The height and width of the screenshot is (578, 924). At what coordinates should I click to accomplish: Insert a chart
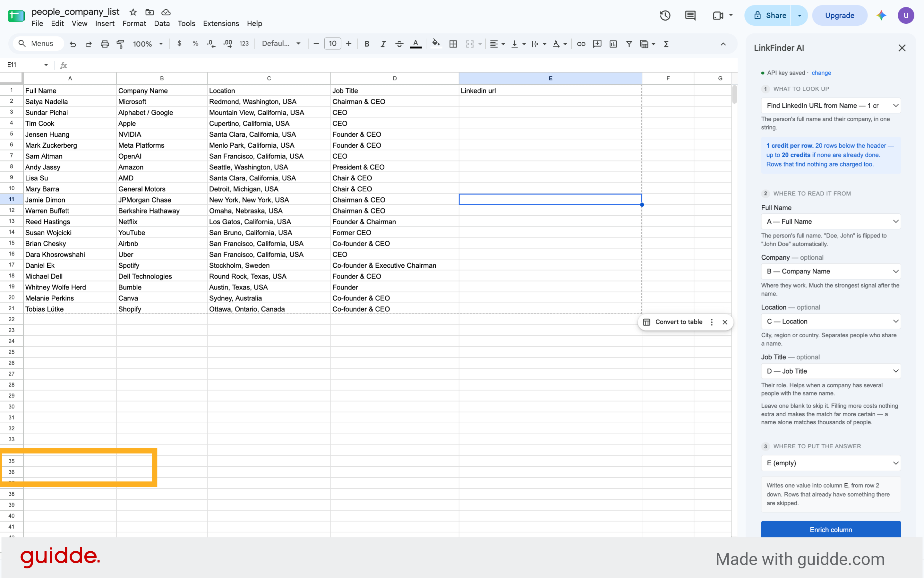(x=613, y=44)
